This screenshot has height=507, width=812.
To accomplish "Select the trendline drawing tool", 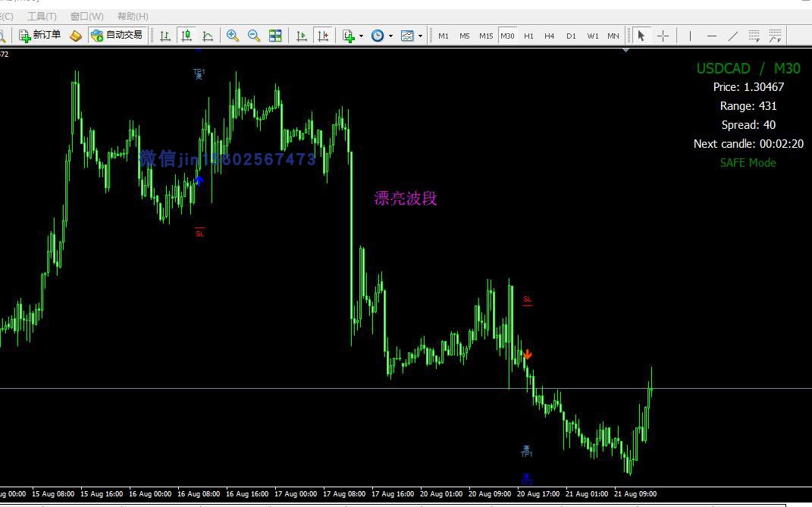I will [732, 36].
